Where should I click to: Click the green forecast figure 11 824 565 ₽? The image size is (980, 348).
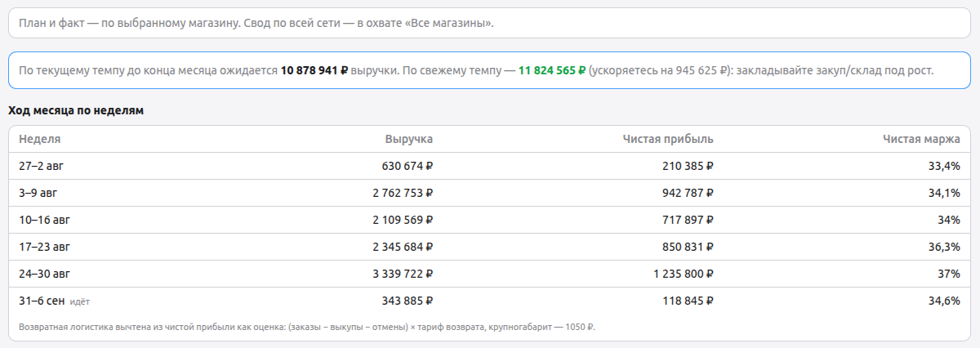[552, 70]
